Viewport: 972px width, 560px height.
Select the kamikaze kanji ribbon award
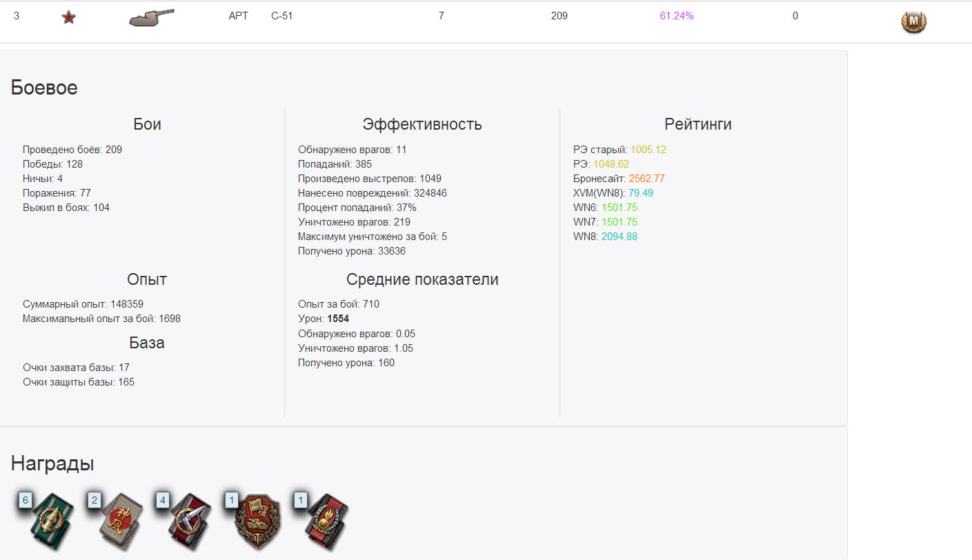pos(115,519)
